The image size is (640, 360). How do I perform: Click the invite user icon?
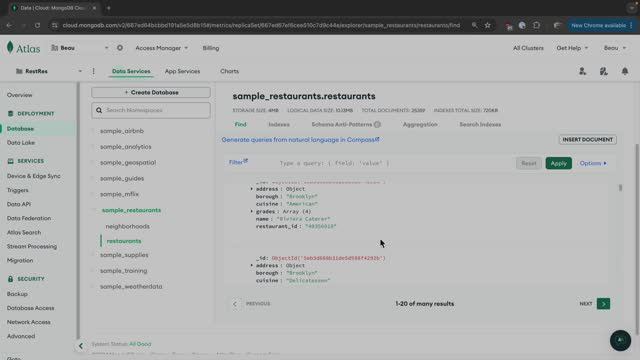pyautogui.click(x=582, y=71)
